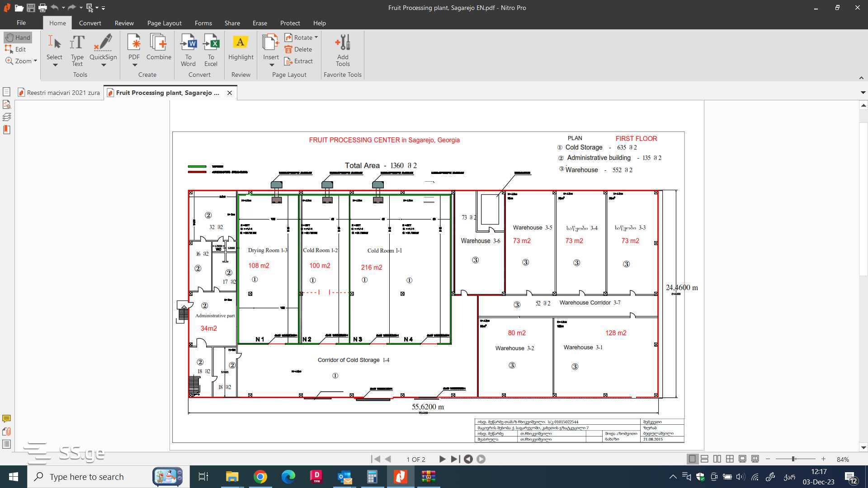The height and width of the screenshot is (488, 868).
Task: Click the vertical scrollbar down arrow
Action: click(x=863, y=448)
